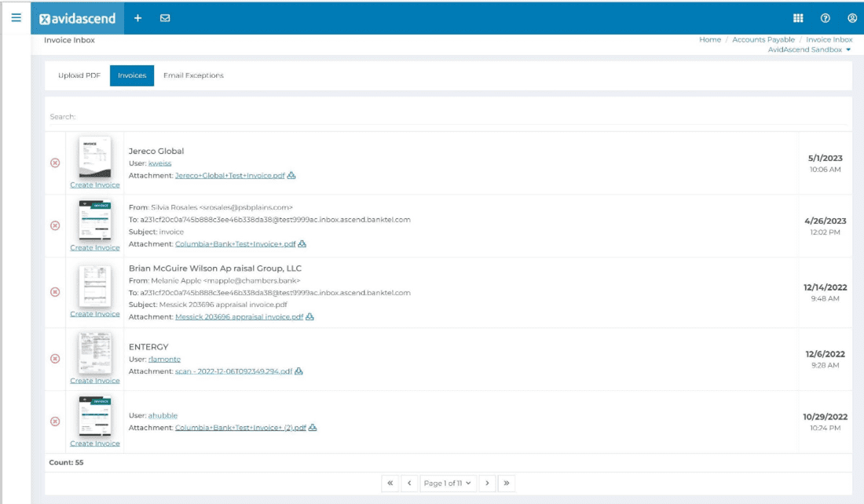
Task: Open the Accounts Payable breadcrumb link
Action: [763, 39]
